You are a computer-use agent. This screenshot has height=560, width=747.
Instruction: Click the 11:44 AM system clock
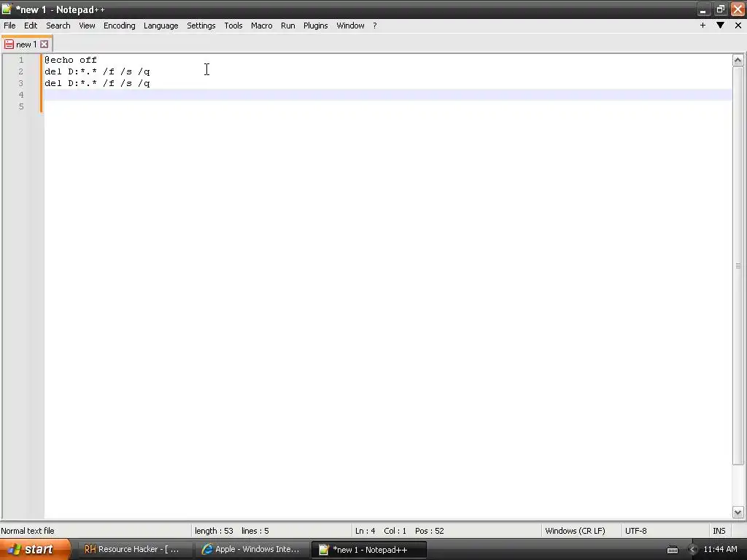click(x=720, y=549)
